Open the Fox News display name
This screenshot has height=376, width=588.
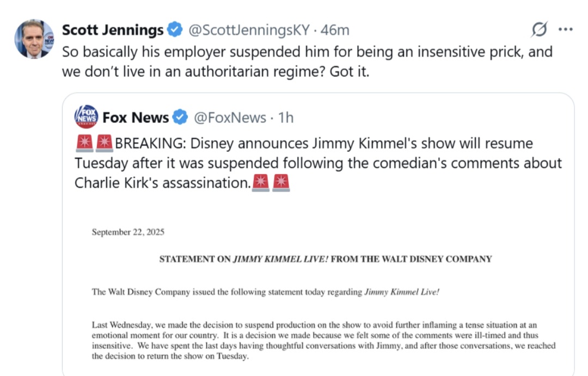point(136,117)
